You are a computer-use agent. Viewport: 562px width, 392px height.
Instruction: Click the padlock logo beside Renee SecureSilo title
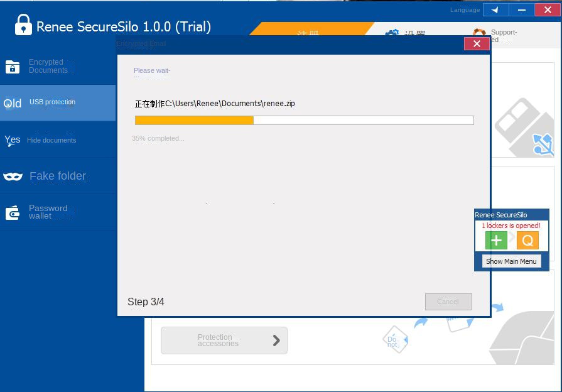coord(23,25)
